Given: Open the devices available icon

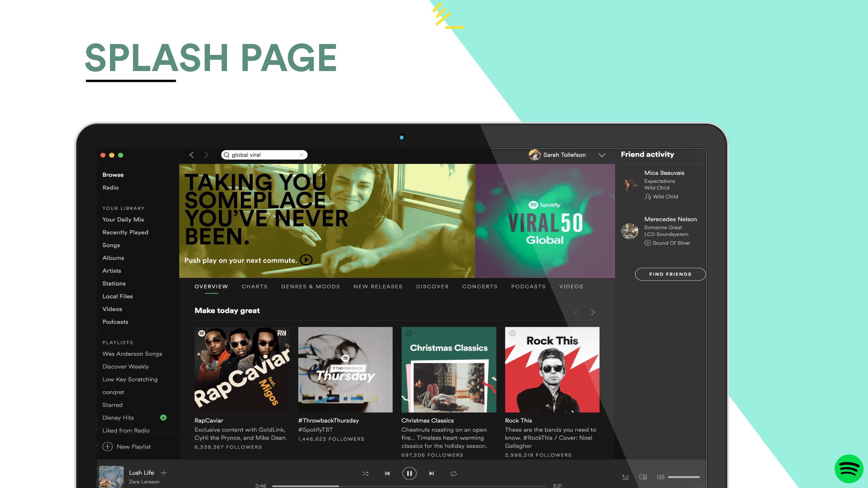Looking at the screenshot, I should click(643, 477).
